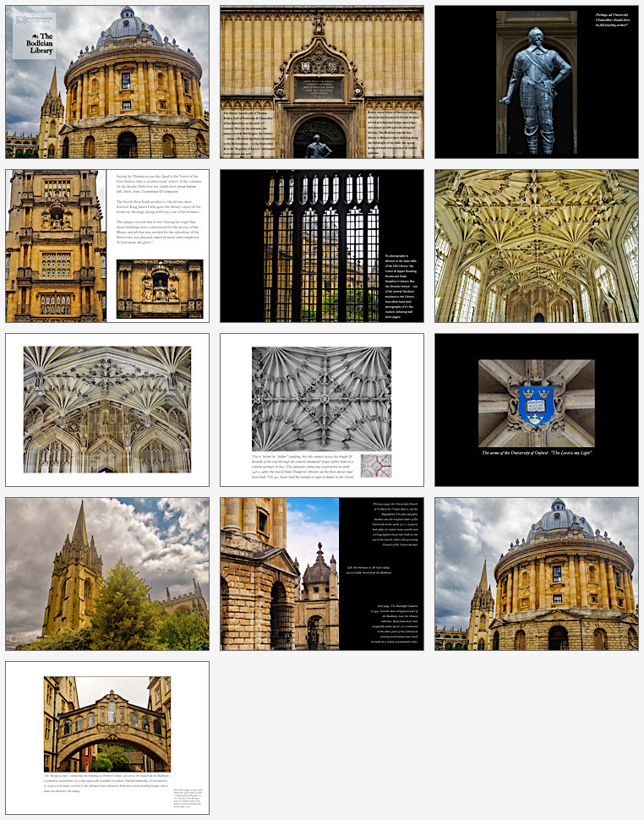644x820 pixels.
Task: Click the Photography logo on the cover page
Action: coord(34,19)
